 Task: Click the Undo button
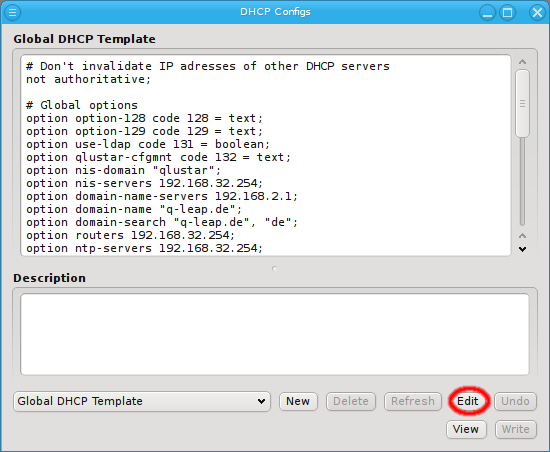tap(515, 401)
